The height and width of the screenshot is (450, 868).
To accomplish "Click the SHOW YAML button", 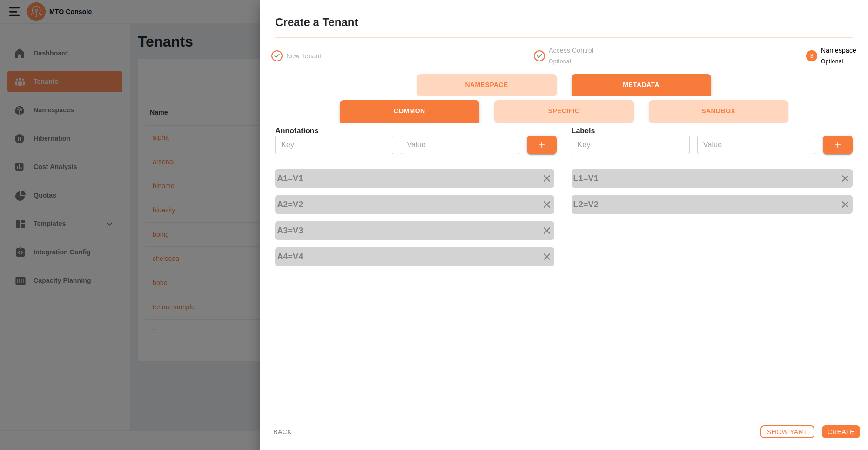I will [787, 432].
